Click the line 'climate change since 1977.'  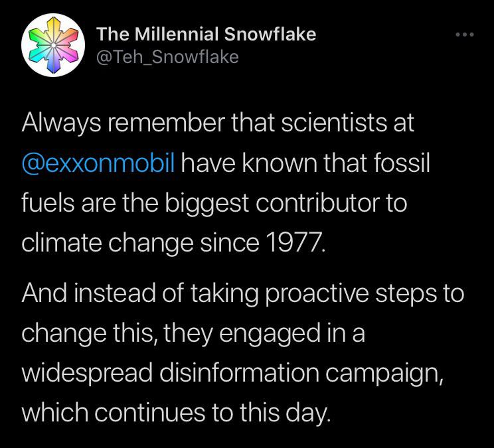click(x=174, y=244)
